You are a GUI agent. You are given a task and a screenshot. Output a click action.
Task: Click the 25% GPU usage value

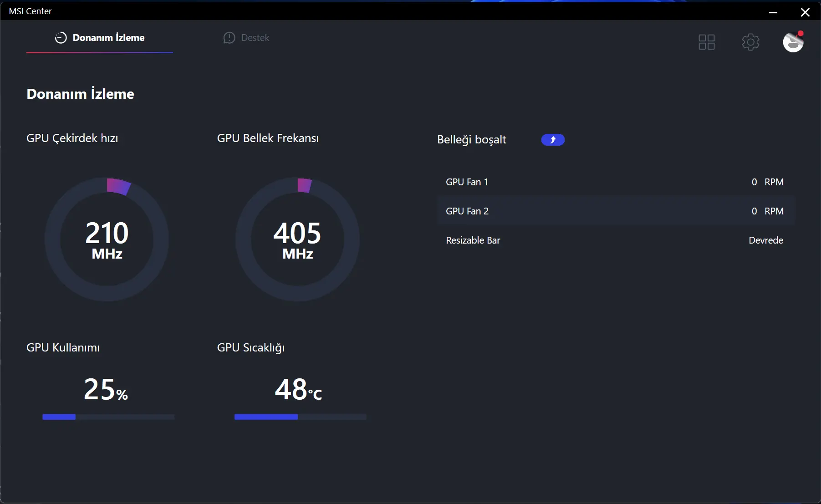point(106,390)
